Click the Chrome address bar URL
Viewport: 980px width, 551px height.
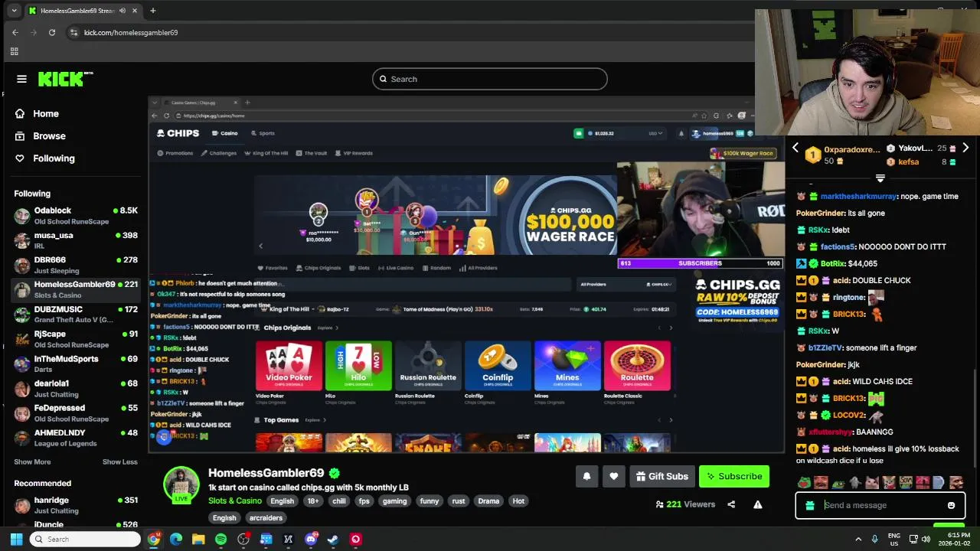[x=131, y=33]
